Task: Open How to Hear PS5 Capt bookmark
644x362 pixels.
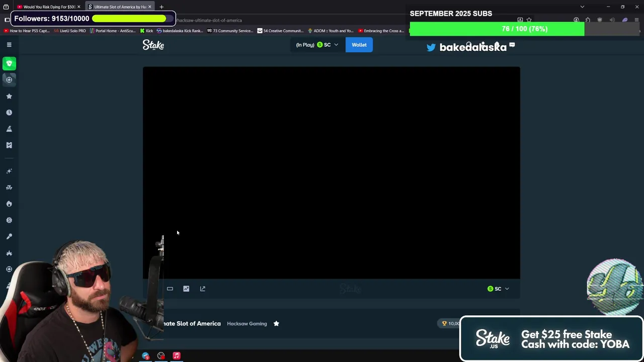Action: [26, 31]
